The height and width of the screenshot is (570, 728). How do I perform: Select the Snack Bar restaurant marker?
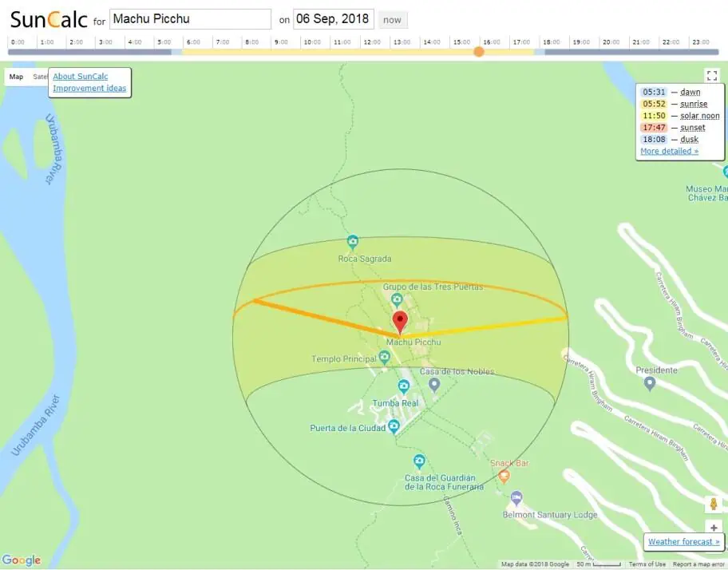click(504, 477)
